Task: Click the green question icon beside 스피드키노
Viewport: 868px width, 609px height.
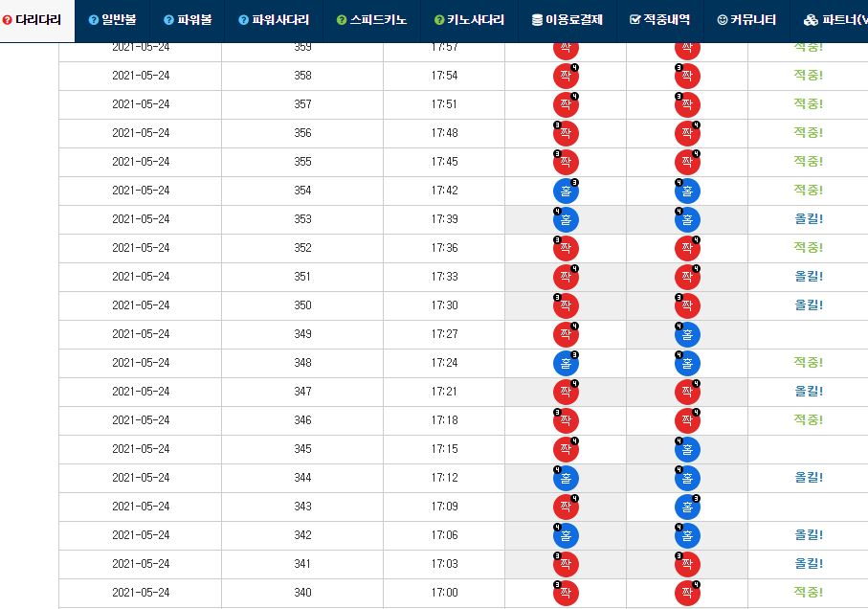Action: (x=342, y=20)
